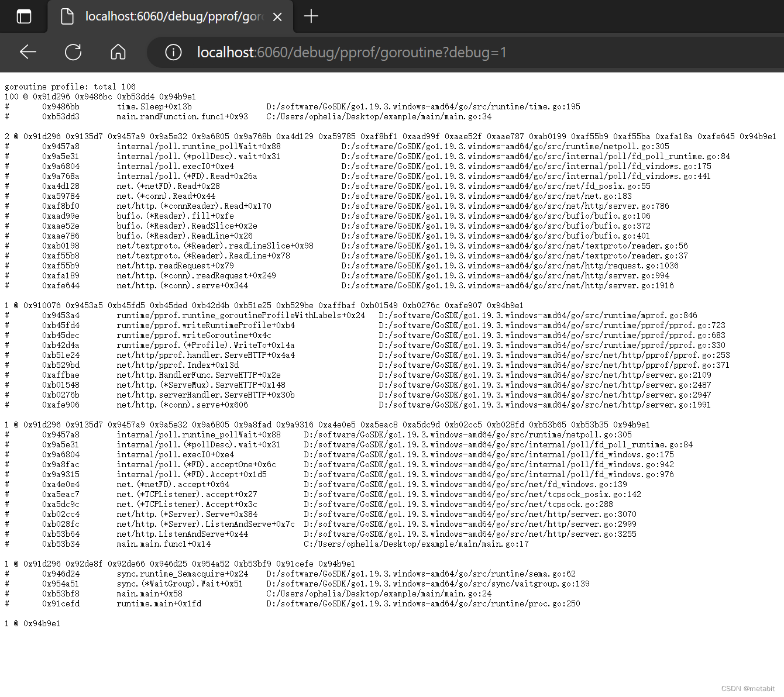Viewport: 784px width, 697px height.
Task: Click the path ending 'mprof.go:846'
Action: coord(538,315)
